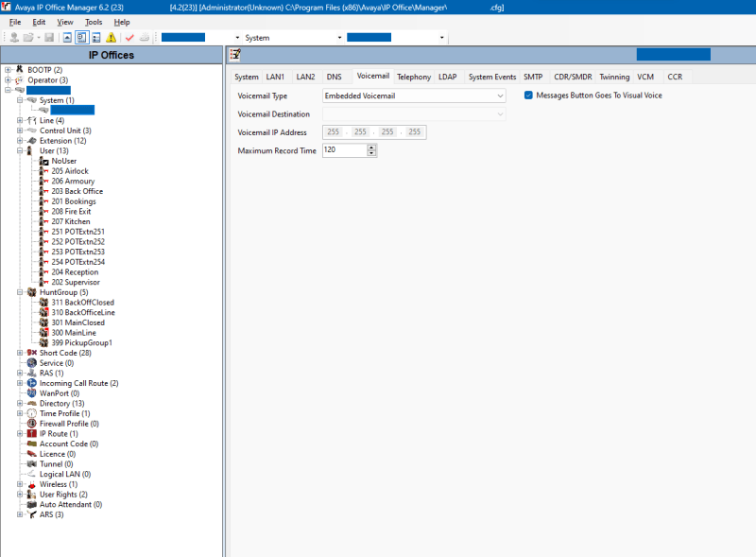
Task: Toggle Messages Button Goes To Visual Voice checkbox
Action: point(528,96)
